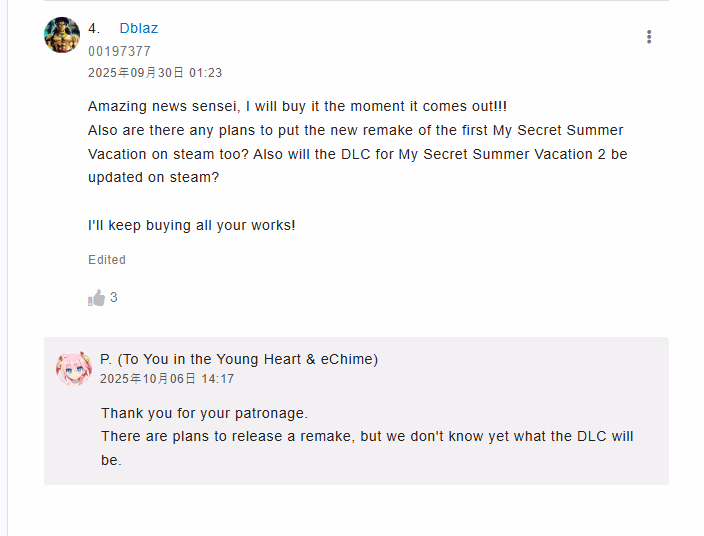Click Dblaz's profile avatar
This screenshot has width=704, height=536.
62,34
